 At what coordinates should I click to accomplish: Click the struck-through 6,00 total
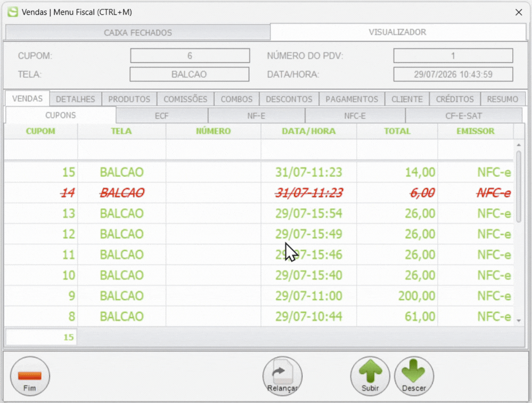click(x=422, y=193)
